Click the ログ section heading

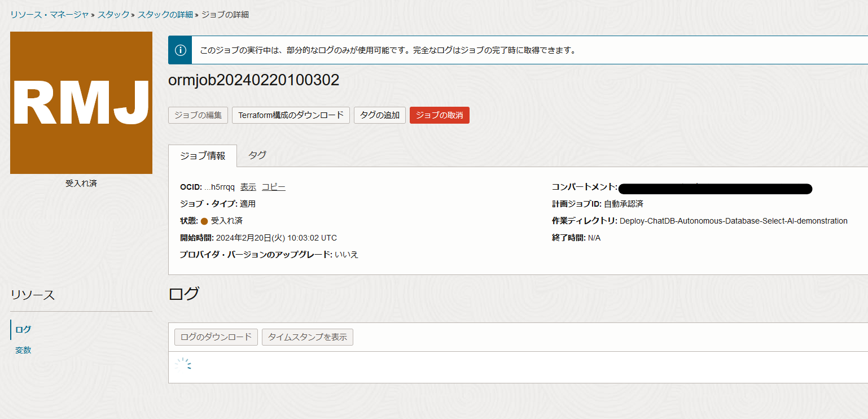(184, 294)
